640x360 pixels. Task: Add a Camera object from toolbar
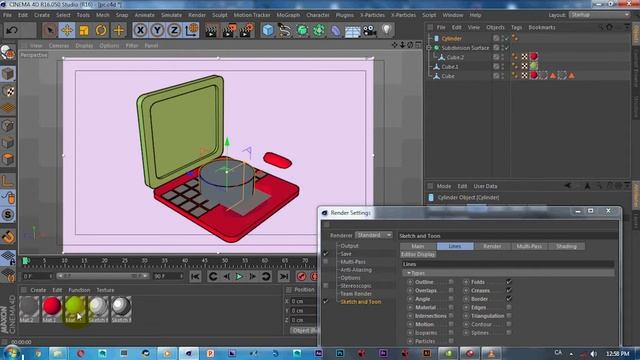coord(370,30)
